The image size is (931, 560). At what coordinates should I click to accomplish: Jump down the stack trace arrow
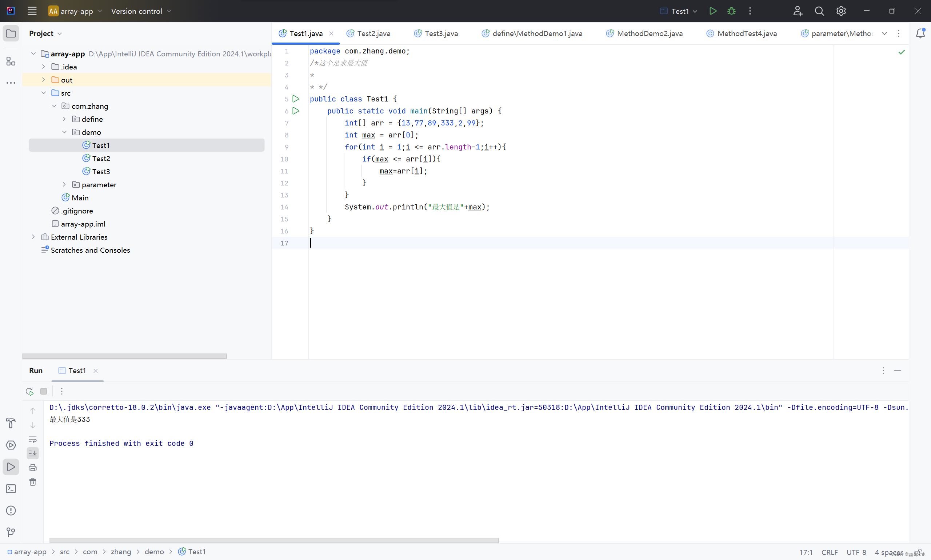coord(33,425)
